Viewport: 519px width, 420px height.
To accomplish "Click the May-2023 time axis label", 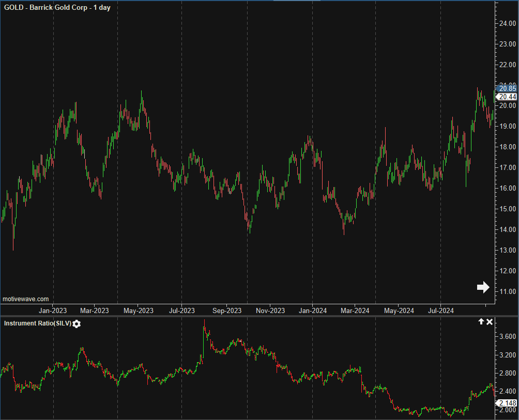I will [x=140, y=310].
